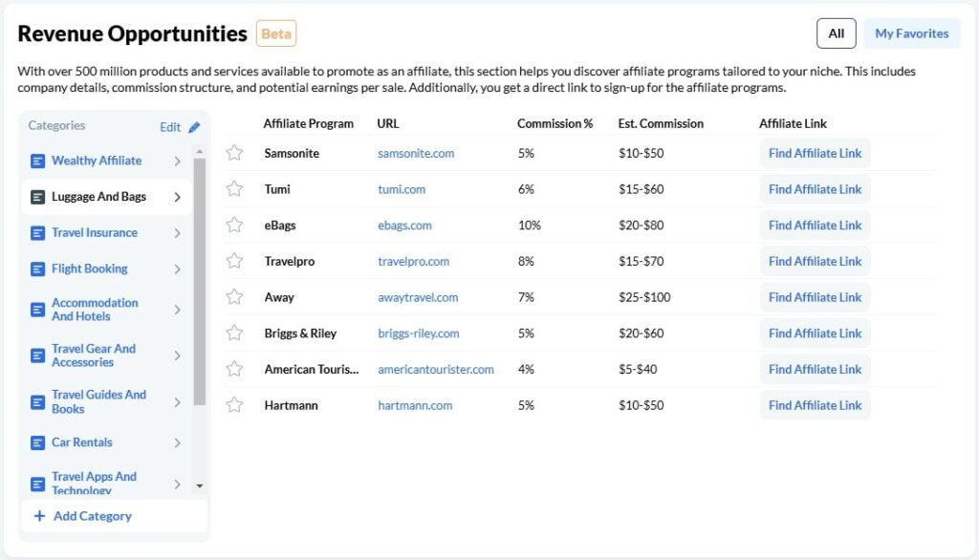Image resolution: width=979 pixels, height=560 pixels.
Task: Favorite the Samsonite program star
Action: tap(234, 152)
